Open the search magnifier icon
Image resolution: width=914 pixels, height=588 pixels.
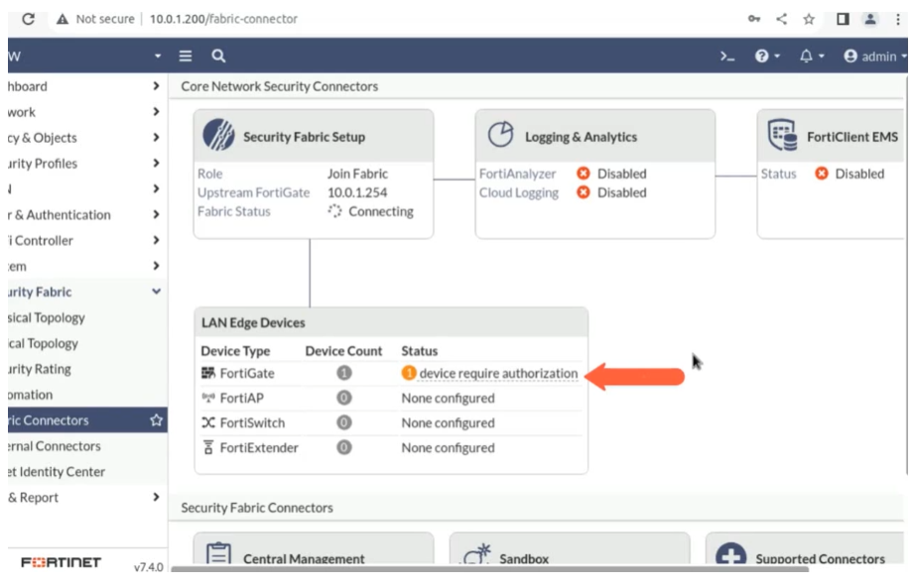click(218, 56)
